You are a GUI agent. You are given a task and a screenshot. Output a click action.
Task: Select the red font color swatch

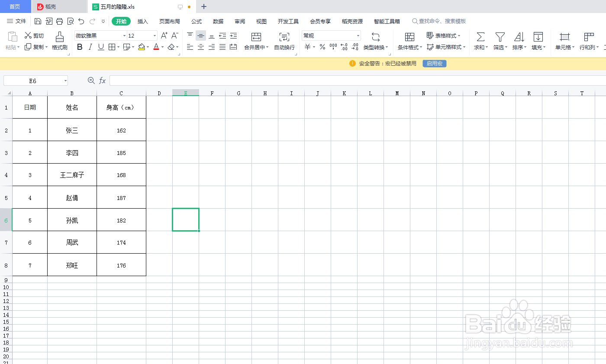[x=157, y=47]
